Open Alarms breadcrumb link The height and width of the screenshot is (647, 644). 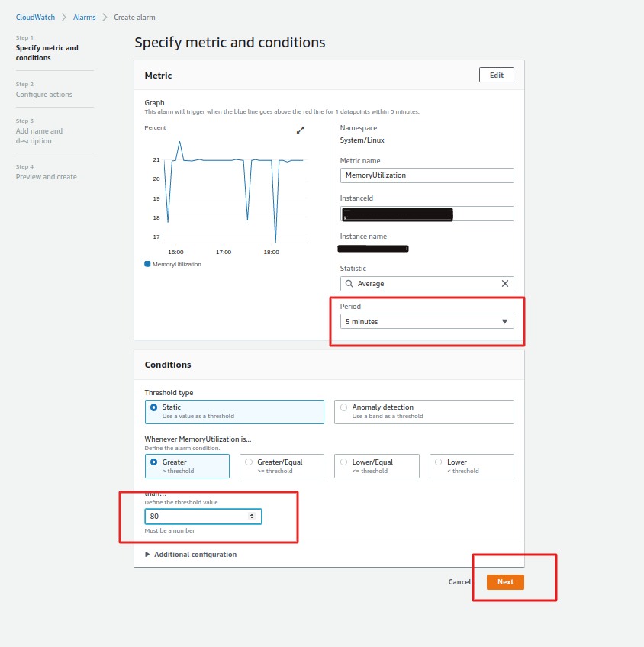[84, 17]
